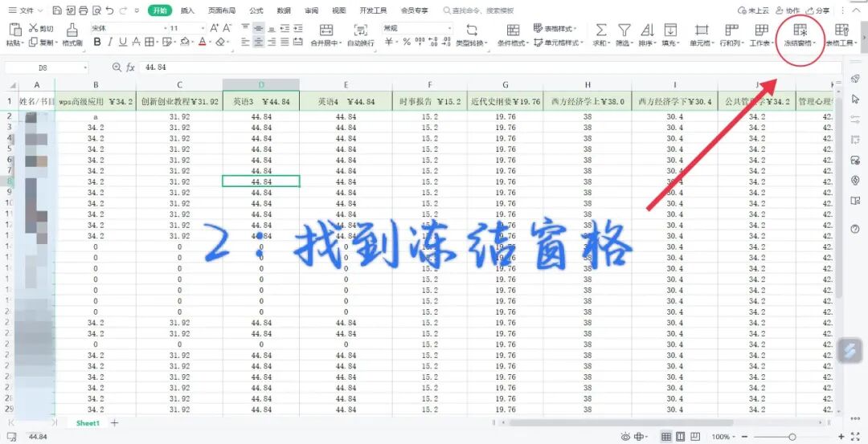
Task: Click the Save icon in quick access bar
Action: pyautogui.click(x=57, y=10)
